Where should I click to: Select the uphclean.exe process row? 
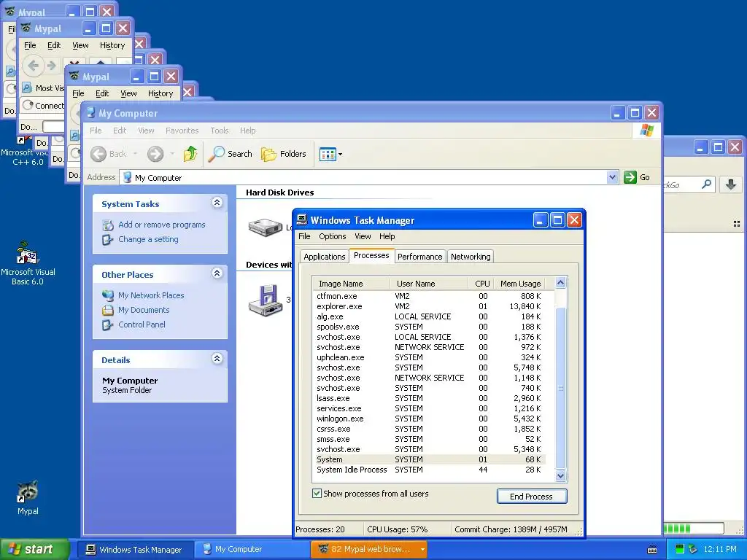[429, 357]
